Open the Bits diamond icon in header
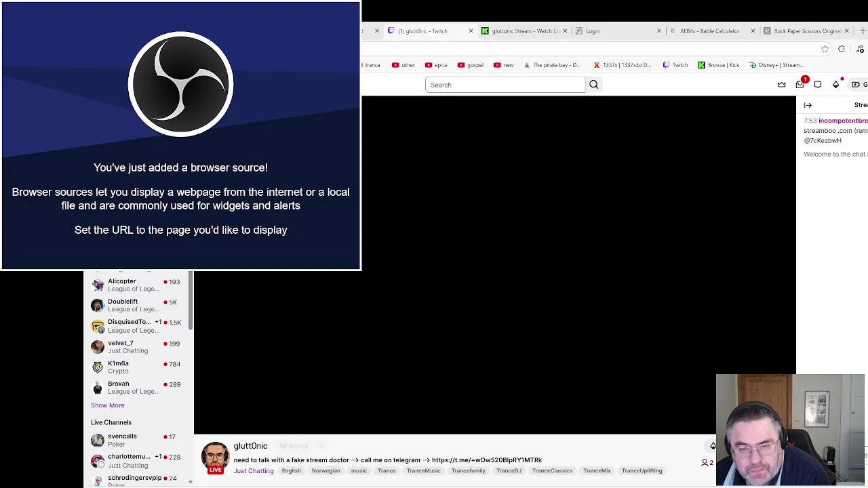The width and height of the screenshot is (868, 488). tap(836, 85)
